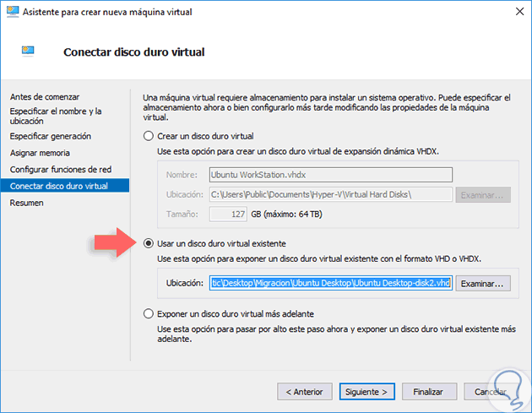This screenshot has width=532, height=413.
Task: Click 'Siguiente >' to continue
Action: click(366, 392)
